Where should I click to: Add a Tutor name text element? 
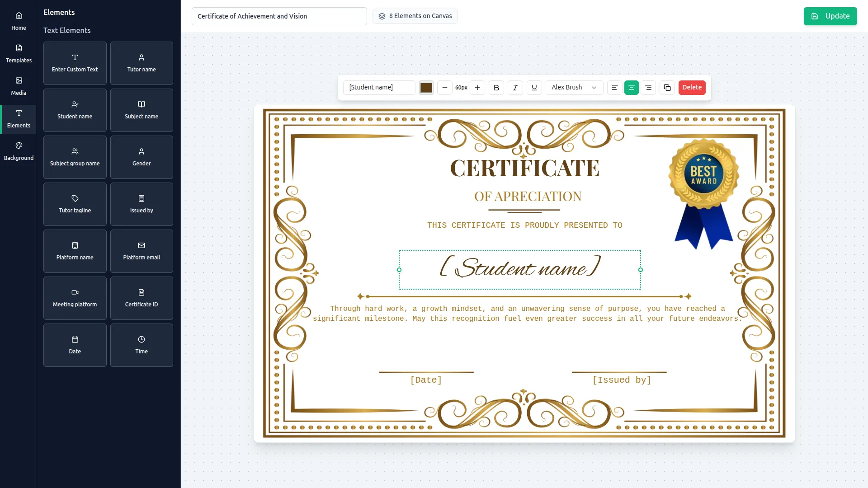pyautogui.click(x=142, y=63)
